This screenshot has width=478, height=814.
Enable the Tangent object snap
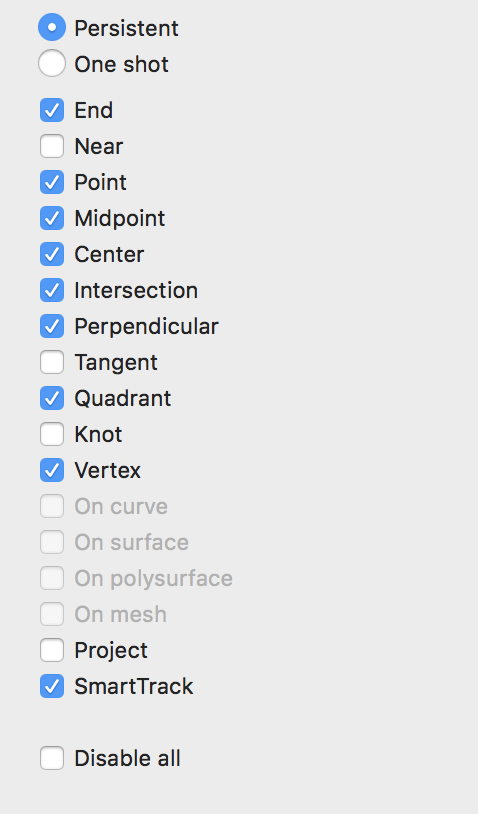coord(52,362)
